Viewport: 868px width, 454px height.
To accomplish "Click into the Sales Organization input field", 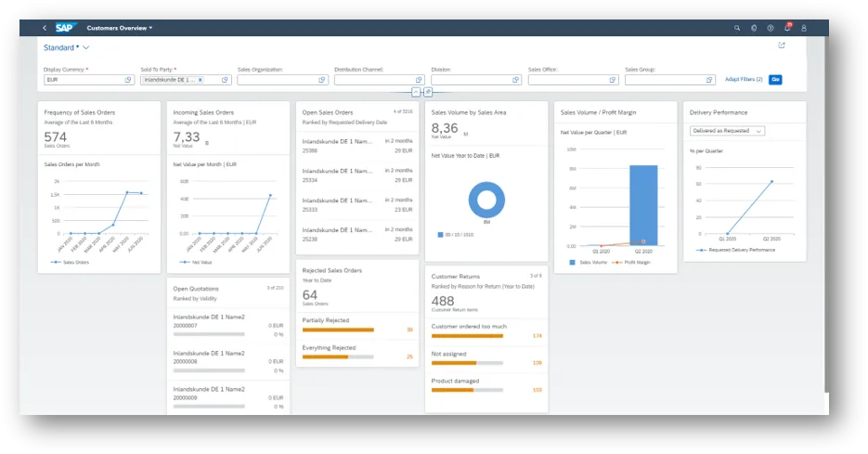I will pos(277,80).
